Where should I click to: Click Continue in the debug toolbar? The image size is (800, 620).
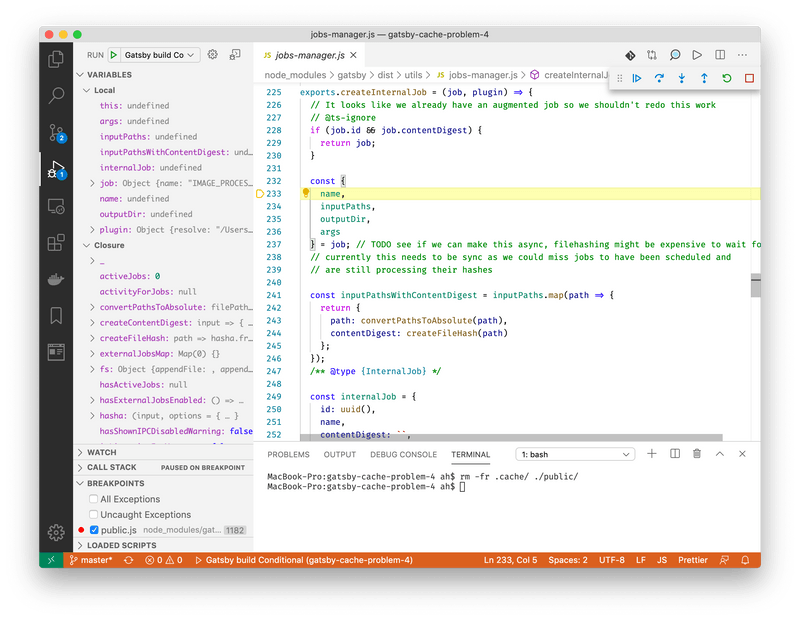pyautogui.click(x=637, y=78)
